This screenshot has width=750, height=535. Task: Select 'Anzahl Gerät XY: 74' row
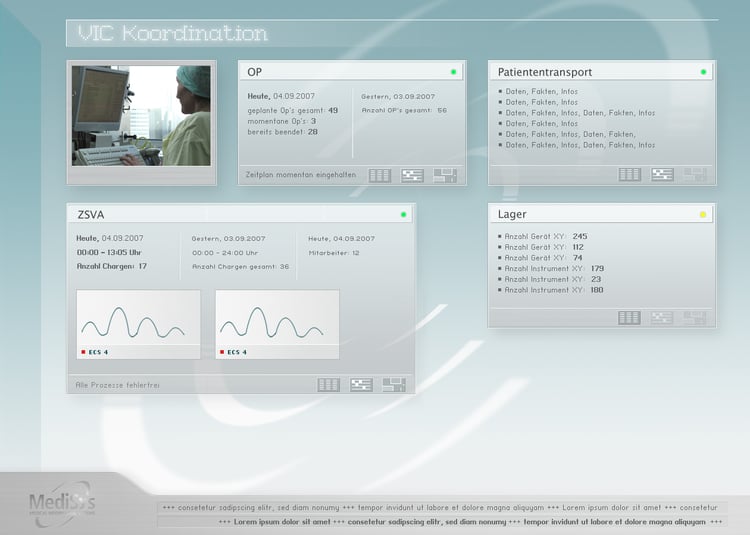point(540,258)
